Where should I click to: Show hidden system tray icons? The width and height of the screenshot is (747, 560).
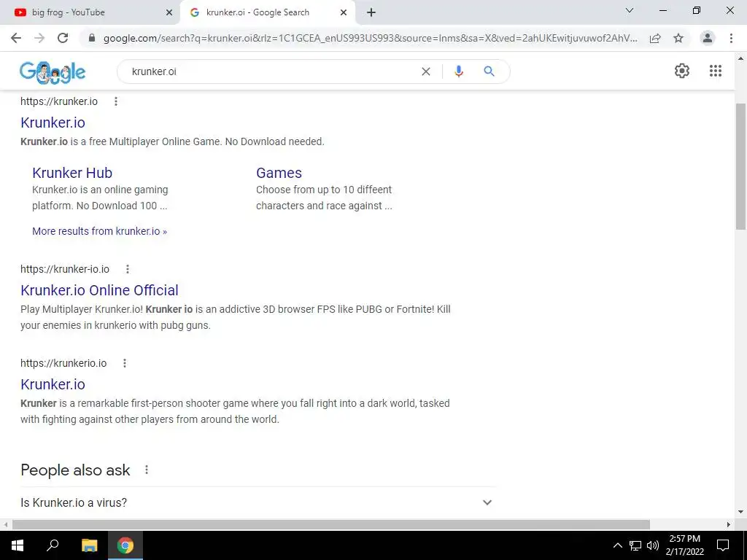click(617, 545)
